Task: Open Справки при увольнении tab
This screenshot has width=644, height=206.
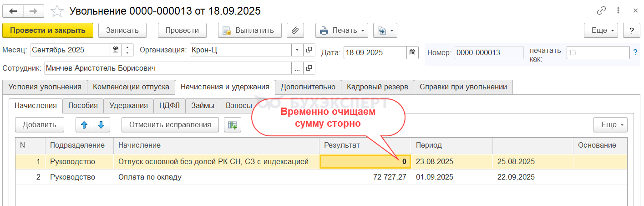Action: pyautogui.click(x=463, y=87)
